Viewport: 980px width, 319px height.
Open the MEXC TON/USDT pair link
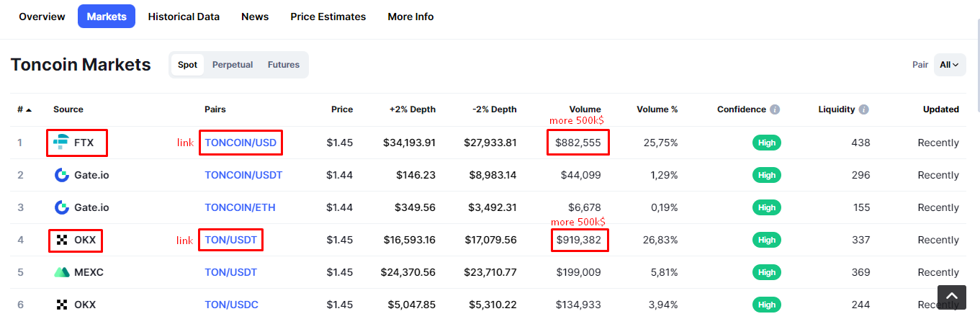coord(230,272)
